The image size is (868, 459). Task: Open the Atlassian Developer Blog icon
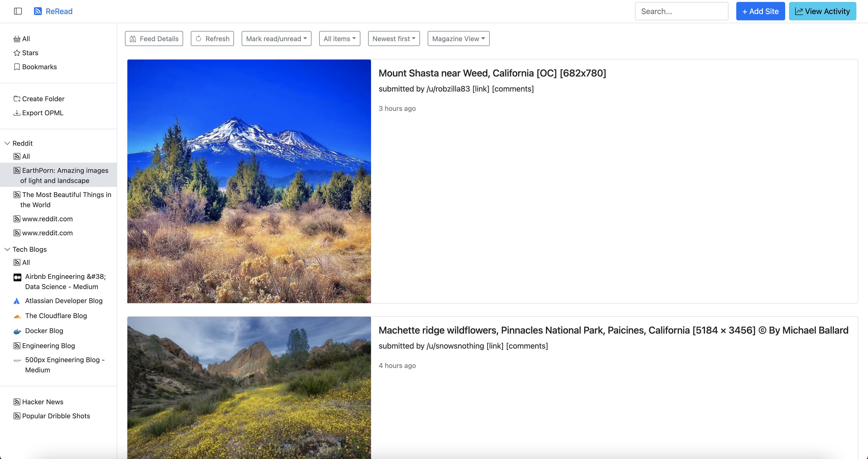tap(16, 301)
